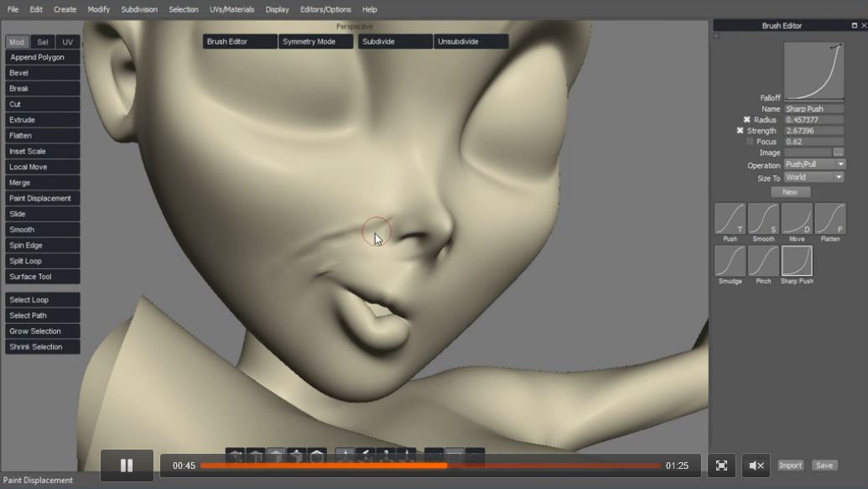Screen dimensions: 868x489
Task: Open the UVs/Materials menu
Action: coord(232,9)
